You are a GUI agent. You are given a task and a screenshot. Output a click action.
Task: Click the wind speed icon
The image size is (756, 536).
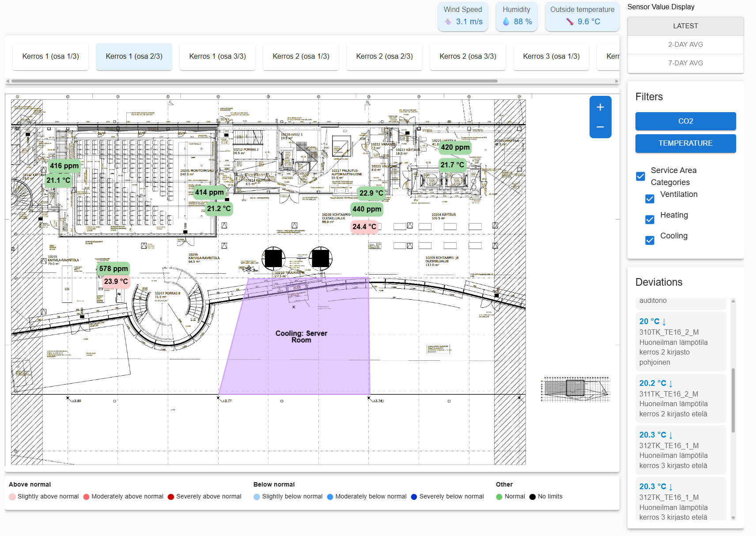(x=448, y=22)
